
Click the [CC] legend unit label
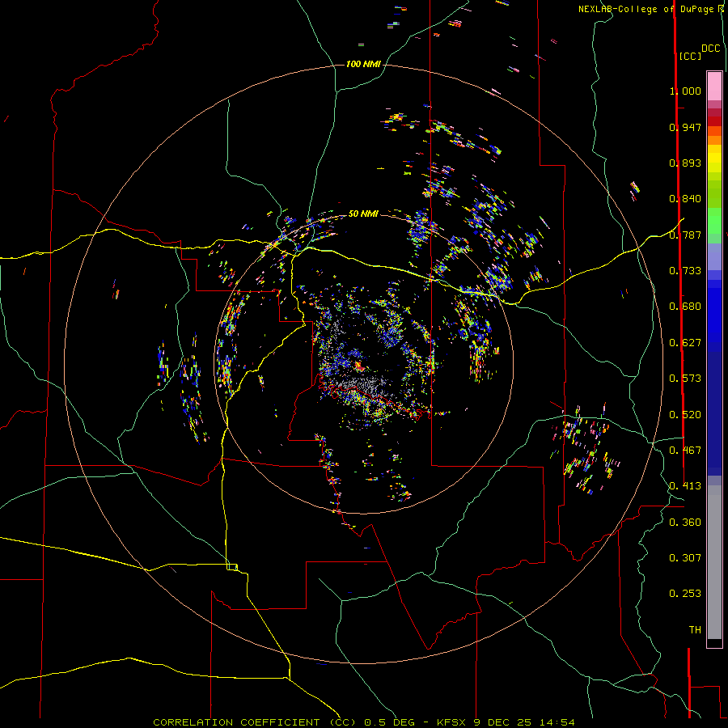click(690, 56)
